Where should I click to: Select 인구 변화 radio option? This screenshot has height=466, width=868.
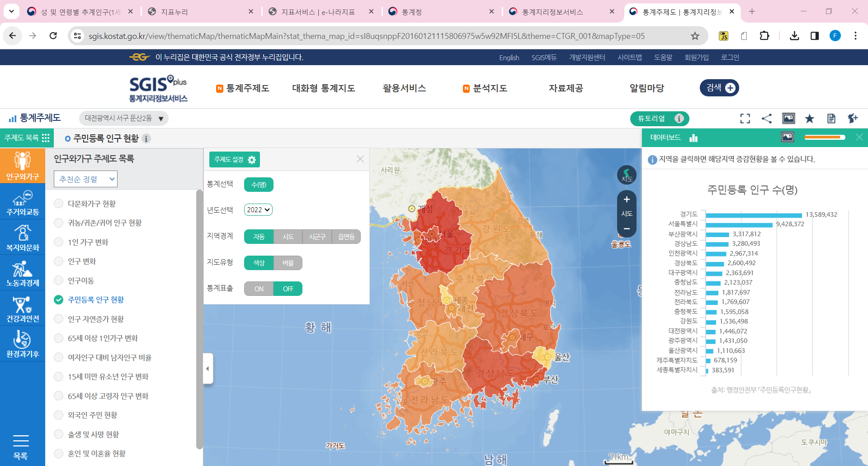coord(58,261)
